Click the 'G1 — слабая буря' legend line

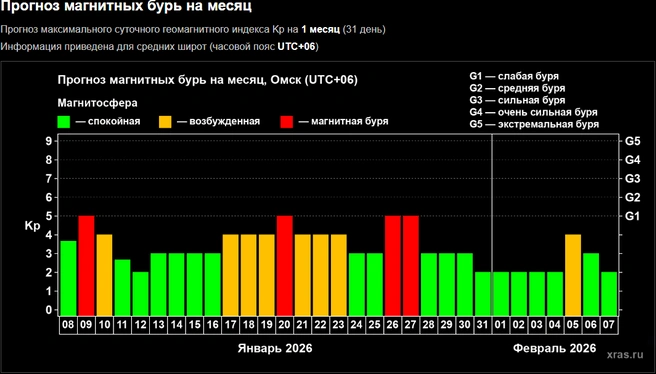pyautogui.click(x=514, y=76)
